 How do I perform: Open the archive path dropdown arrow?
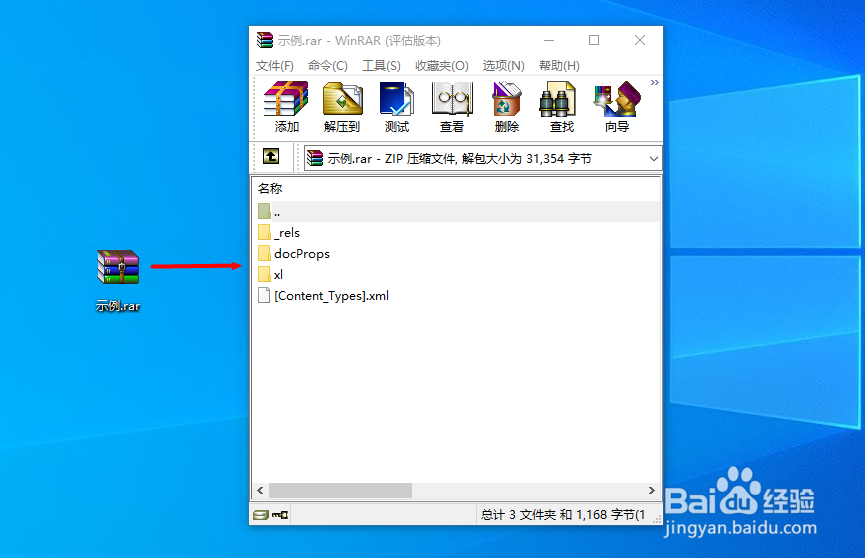[653, 159]
